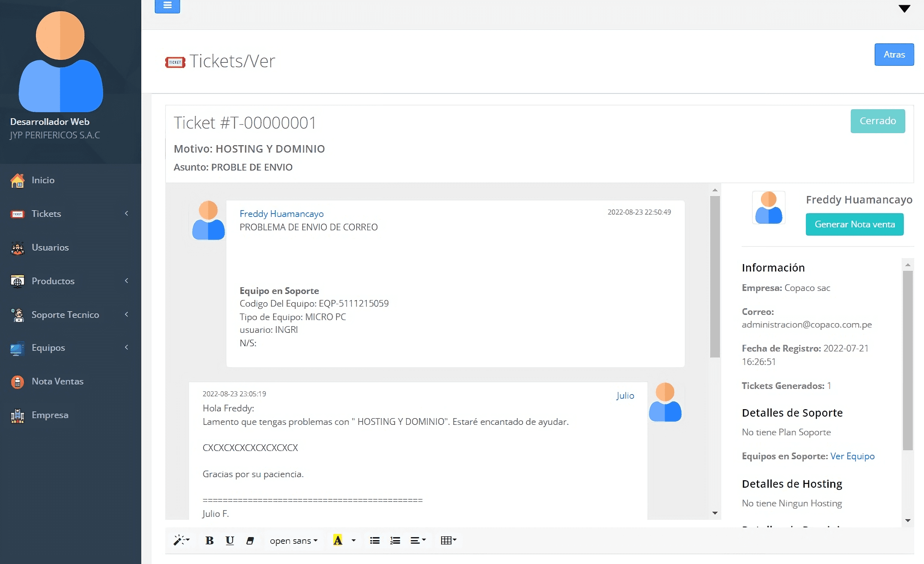Apply the yellow highlight font color
The image size is (924, 564).
pos(338,540)
